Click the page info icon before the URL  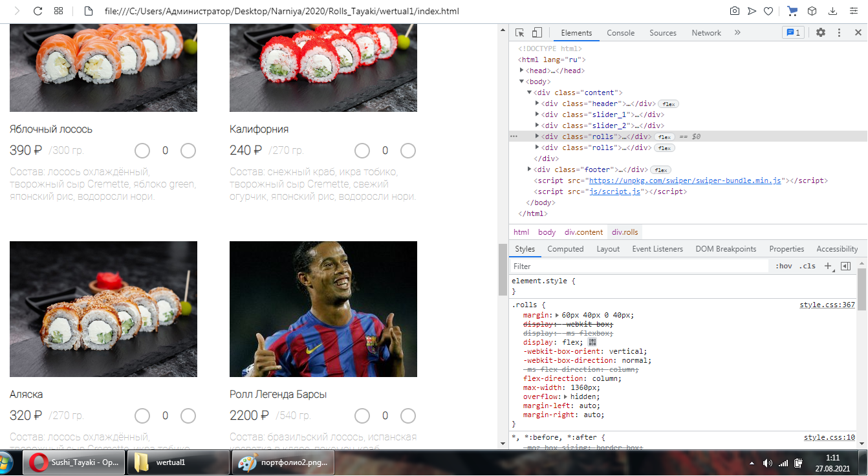(x=89, y=11)
